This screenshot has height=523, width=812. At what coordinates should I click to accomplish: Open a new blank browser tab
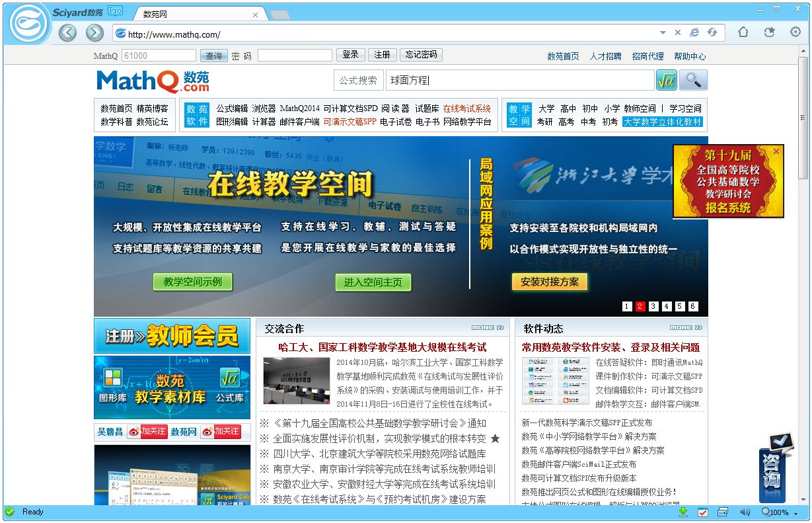click(280, 15)
